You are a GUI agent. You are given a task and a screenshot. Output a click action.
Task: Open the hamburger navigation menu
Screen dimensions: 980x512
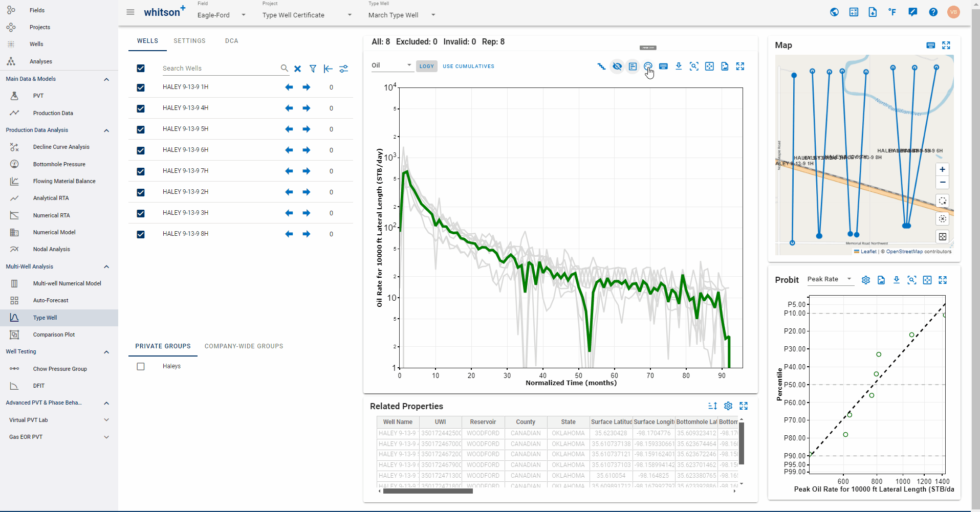(130, 12)
